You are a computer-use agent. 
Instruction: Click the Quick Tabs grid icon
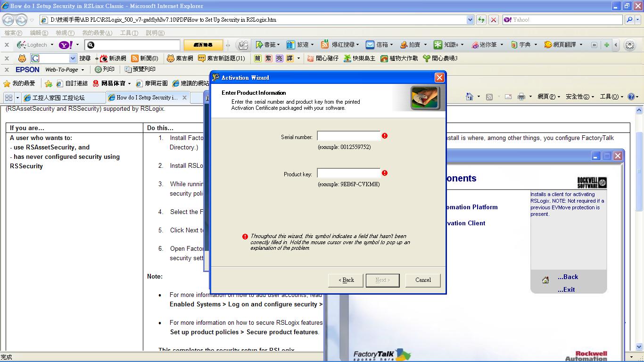click(8, 98)
